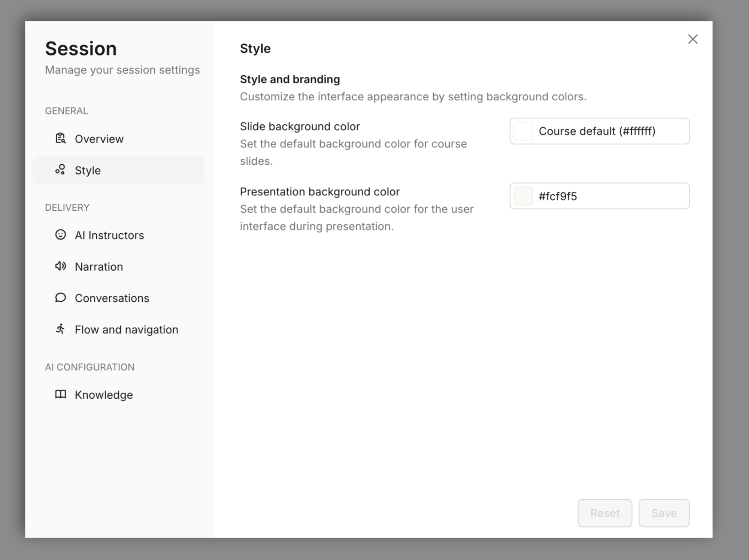Screen dimensions: 749x560
Task: Click the Narration speaker icon
Action: click(60, 267)
